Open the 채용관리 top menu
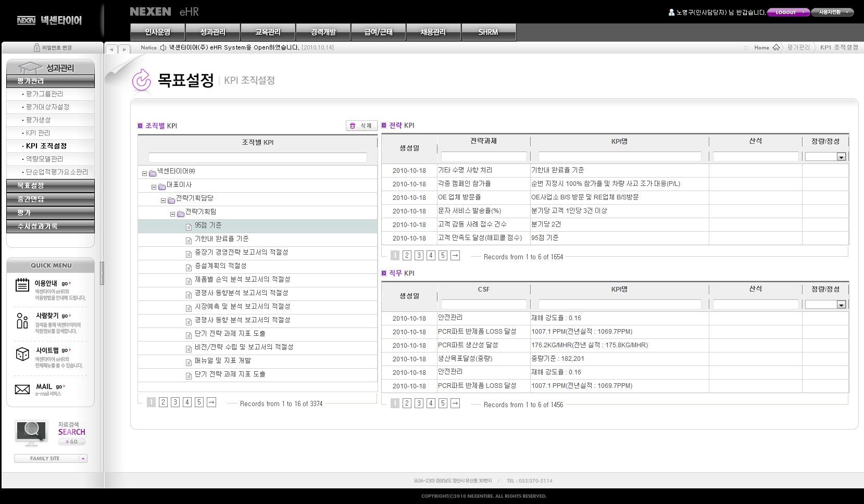 click(433, 32)
